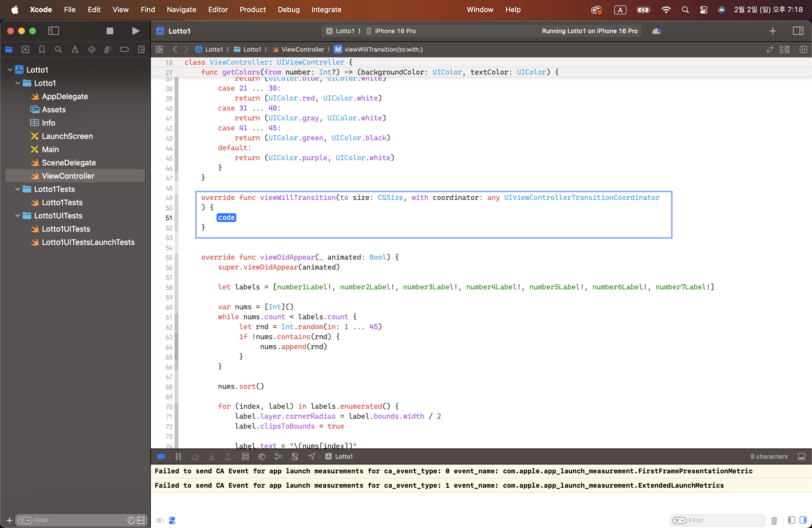Open the Find navigator (magnifying glass)
This screenshot has height=528, width=812.
[x=58, y=49]
